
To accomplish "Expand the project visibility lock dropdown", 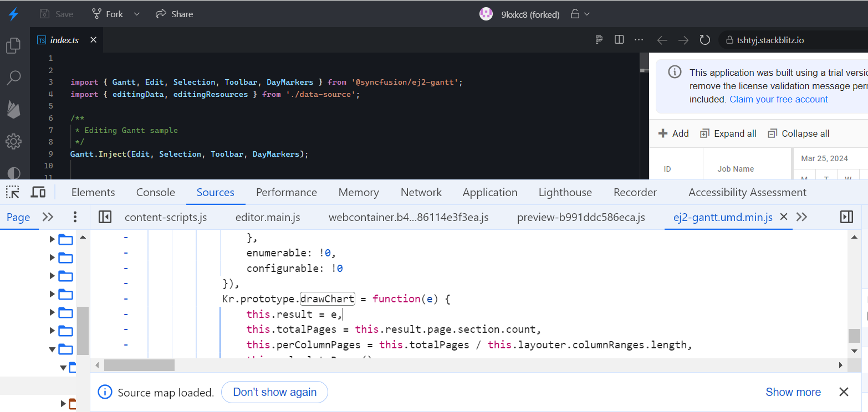I will click(580, 14).
